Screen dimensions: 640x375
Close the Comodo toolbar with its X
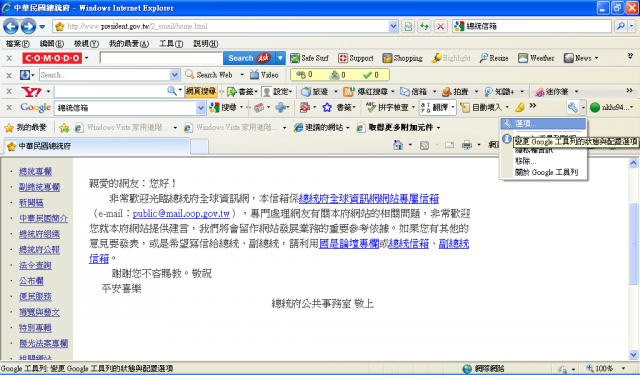click(9, 58)
